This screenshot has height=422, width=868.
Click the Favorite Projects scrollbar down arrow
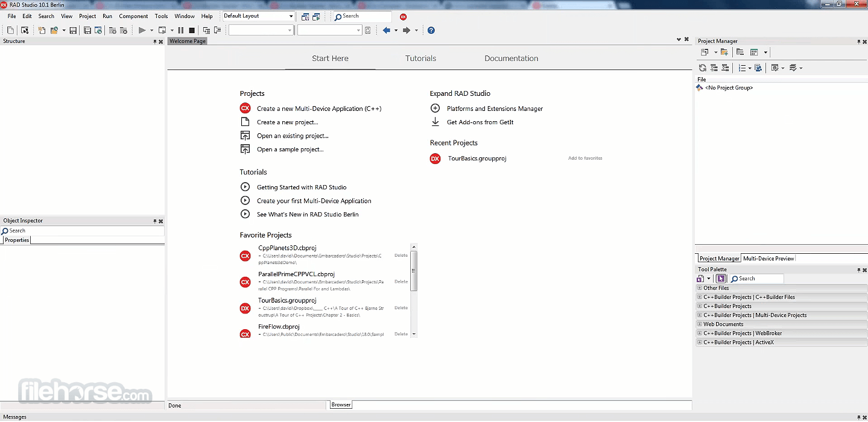click(414, 334)
